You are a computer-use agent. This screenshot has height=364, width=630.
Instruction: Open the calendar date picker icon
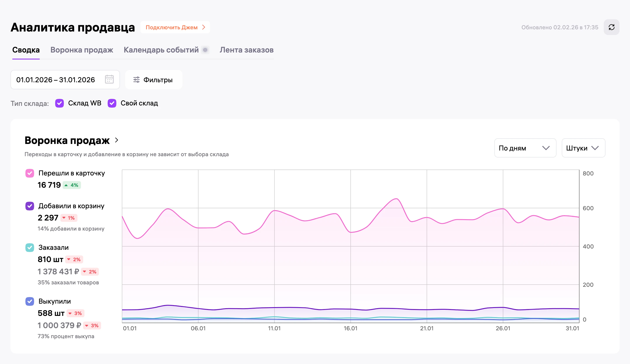pos(109,79)
